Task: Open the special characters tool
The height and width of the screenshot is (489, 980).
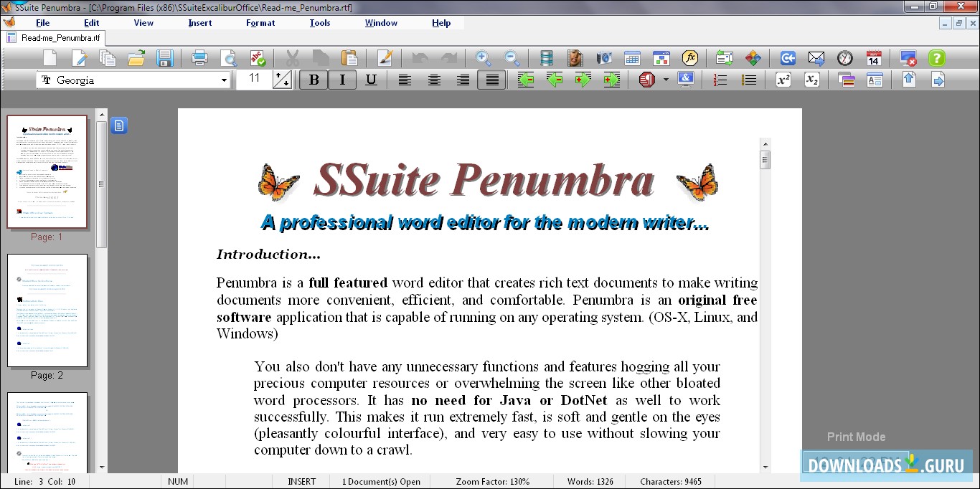Action: point(685,80)
